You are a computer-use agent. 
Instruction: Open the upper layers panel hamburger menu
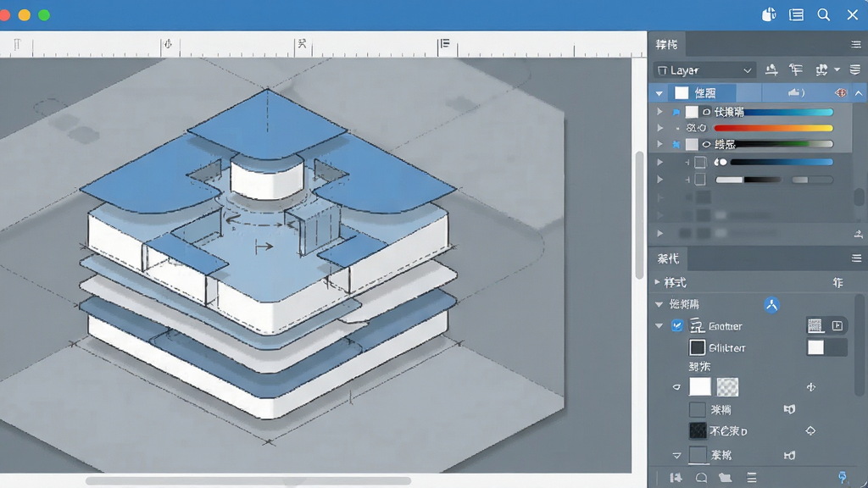tap(856, 44)
